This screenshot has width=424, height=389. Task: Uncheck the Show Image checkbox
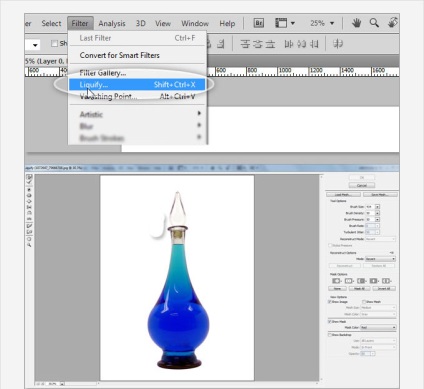(330, 302)
